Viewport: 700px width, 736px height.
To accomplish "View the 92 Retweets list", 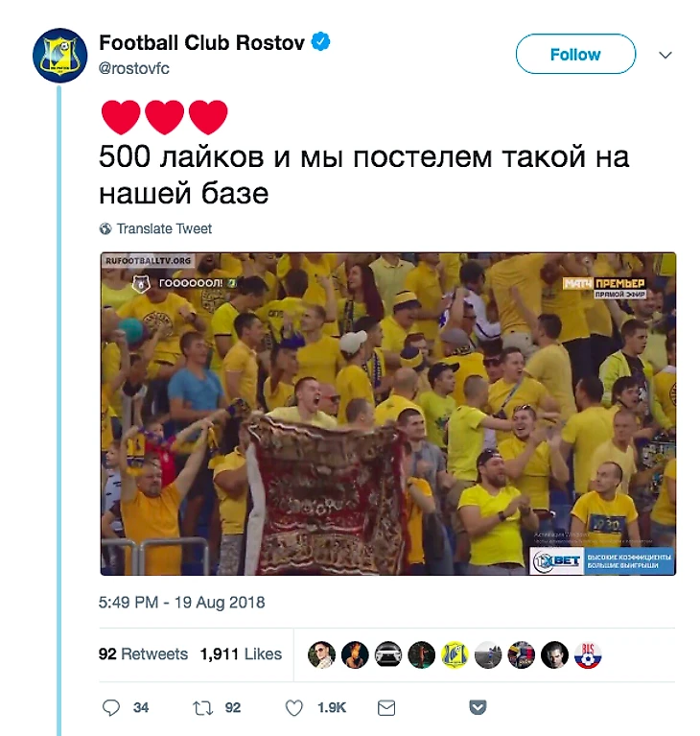I will (x=143, y=653).
